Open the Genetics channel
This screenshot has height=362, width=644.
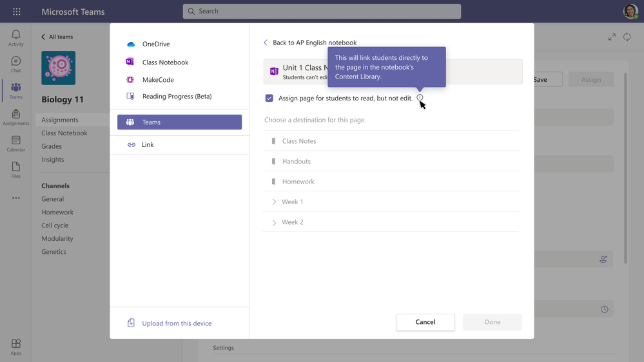coord(54,252)
